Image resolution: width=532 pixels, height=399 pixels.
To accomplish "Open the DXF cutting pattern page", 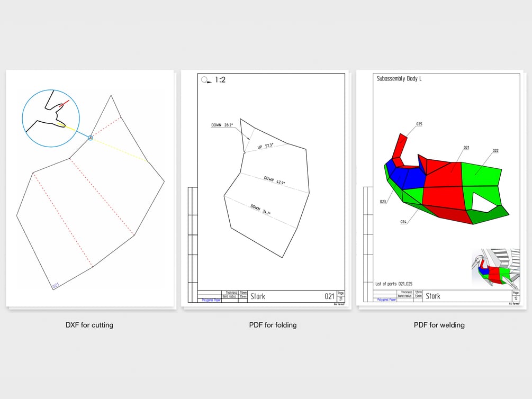I will [90, 188].
